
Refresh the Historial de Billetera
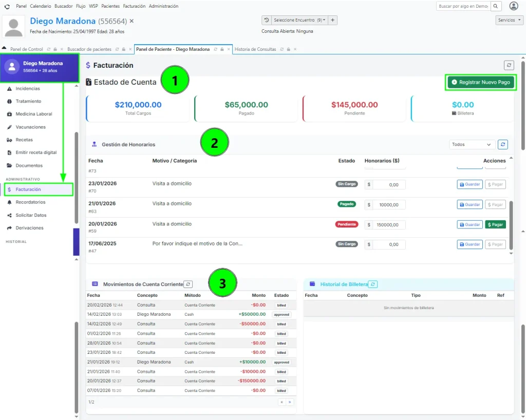click(373, 284)
